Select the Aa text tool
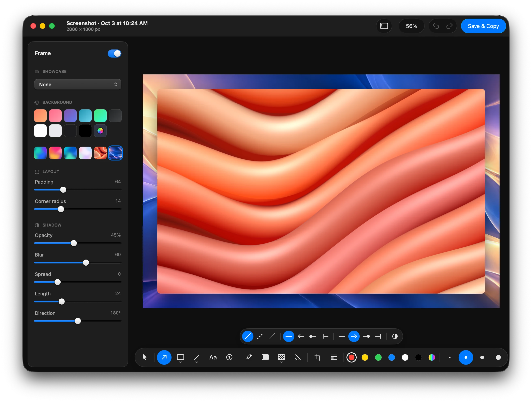This screenshot has height=402, width=532. click(x=213, y=357)
